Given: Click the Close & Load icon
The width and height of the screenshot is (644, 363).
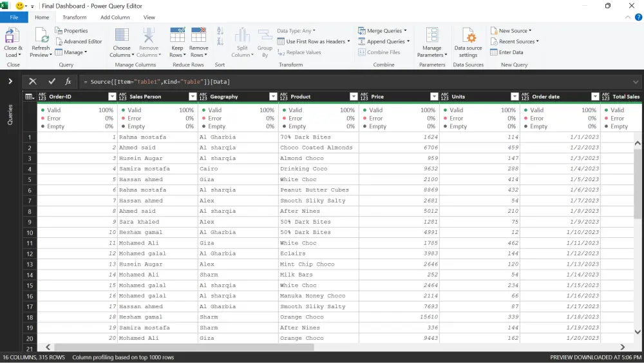Looking at the screenshot, I should click(12, 35).
